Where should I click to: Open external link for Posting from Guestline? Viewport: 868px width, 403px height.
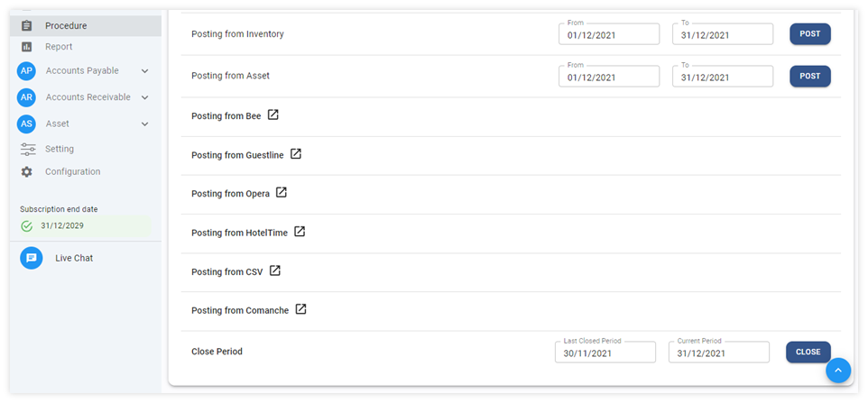click(x=296, y=154)
